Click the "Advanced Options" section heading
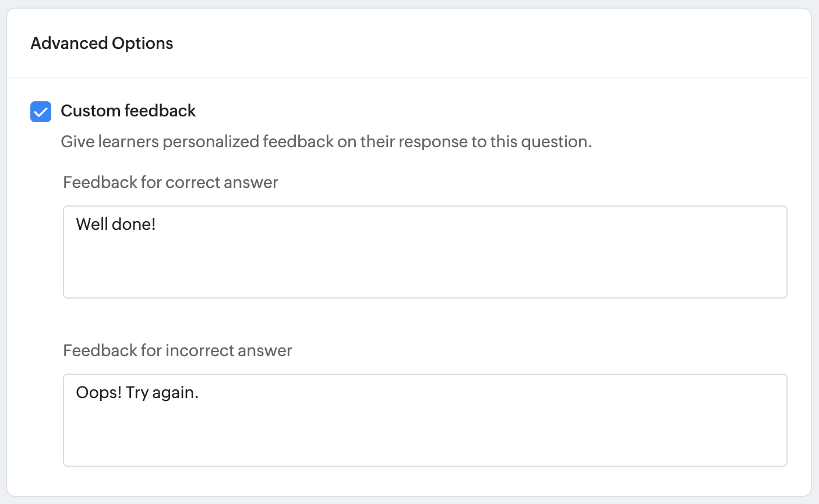819x504 pixels. (102, 43)
